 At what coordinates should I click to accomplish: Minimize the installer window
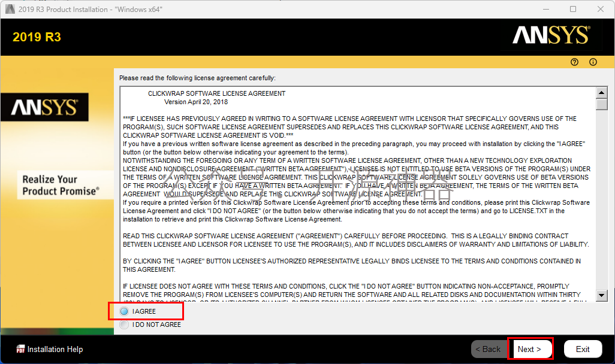coord(546,9)
